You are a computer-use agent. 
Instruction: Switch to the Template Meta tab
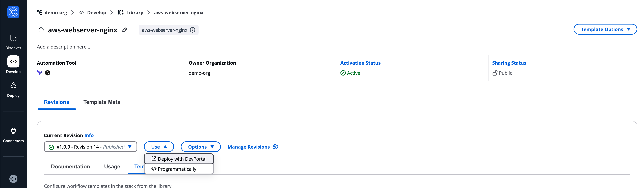(x=102, y=102)
